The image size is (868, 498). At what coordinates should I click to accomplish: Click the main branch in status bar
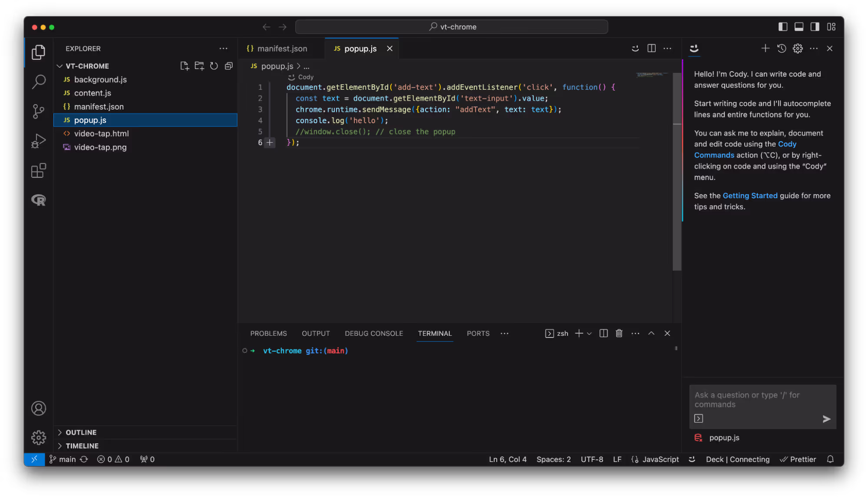click(63, 459)
